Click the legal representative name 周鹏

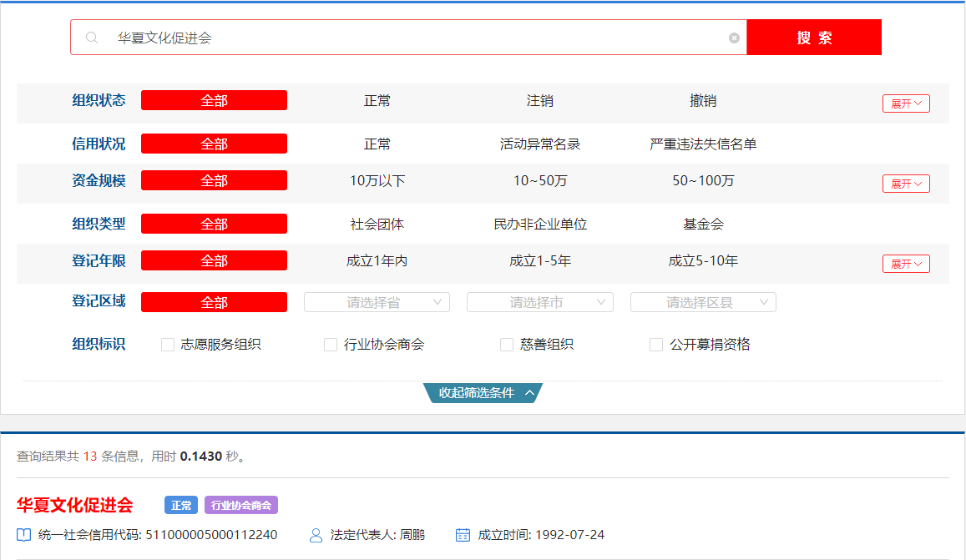pos(412,535)
